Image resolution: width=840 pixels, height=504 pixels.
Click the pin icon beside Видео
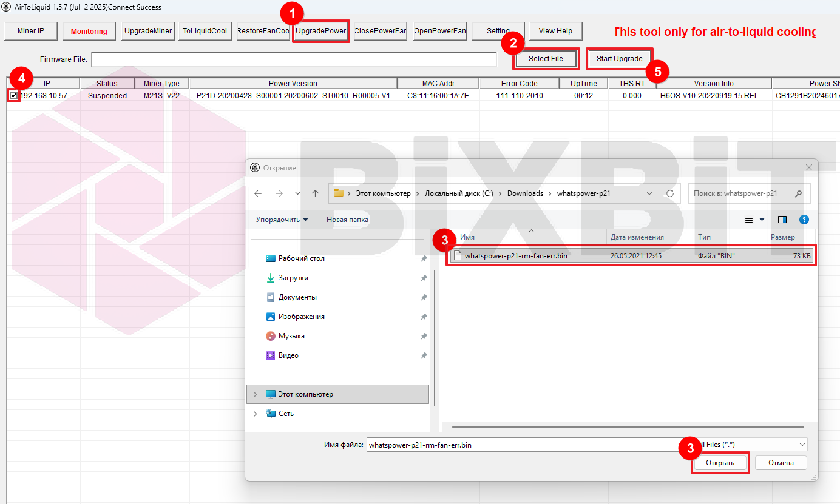[x=424, y=355]
